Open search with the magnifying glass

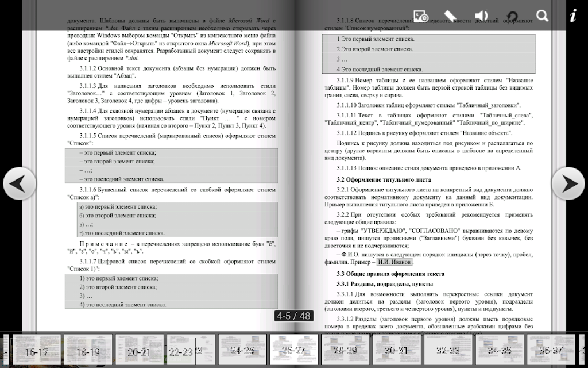[x=542, y=16]
